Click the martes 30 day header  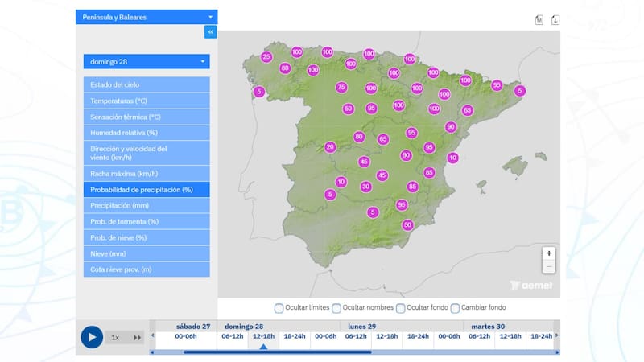[488, 327]
